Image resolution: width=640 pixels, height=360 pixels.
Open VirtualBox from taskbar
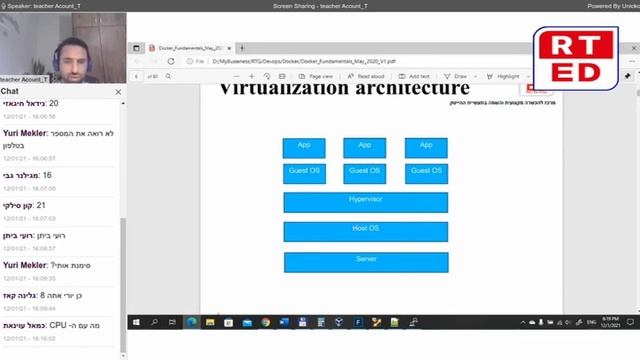339,322
